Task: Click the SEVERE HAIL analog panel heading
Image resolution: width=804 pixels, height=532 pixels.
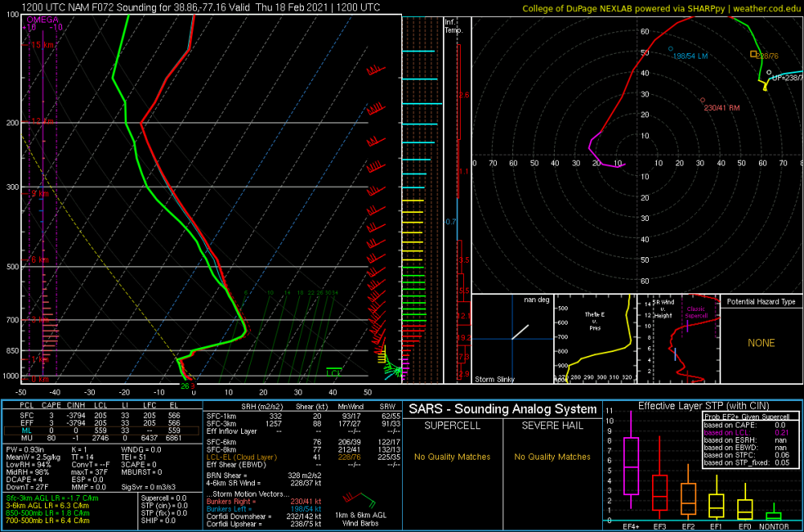Action: (x=552, y=426)
